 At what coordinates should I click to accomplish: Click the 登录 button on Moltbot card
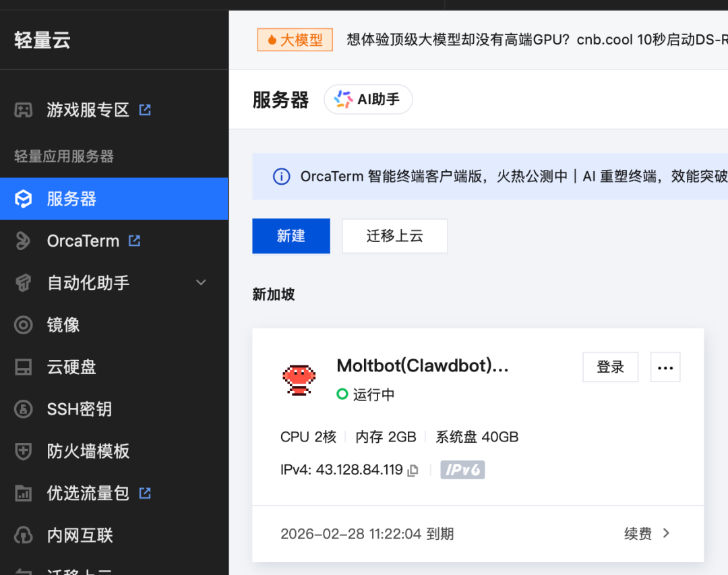coord(610,367)
